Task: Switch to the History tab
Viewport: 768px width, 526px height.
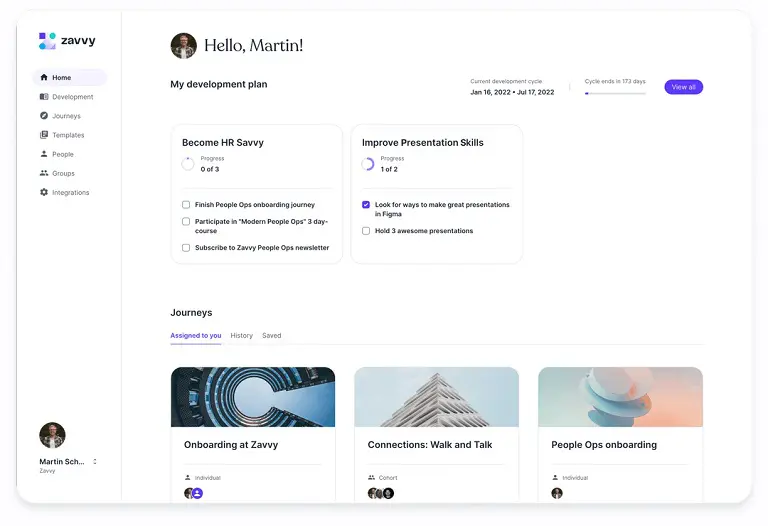Action: 241,336
